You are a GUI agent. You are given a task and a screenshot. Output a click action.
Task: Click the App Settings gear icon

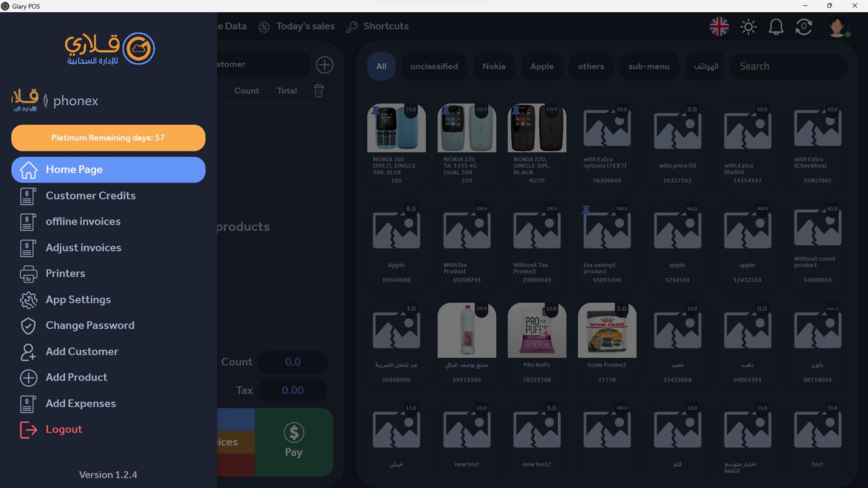point(29,299)
